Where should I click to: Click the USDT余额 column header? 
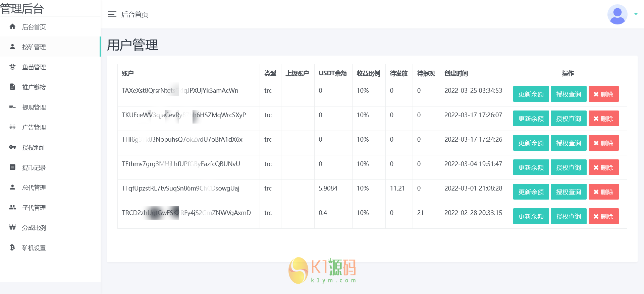(x=333, y=73)
